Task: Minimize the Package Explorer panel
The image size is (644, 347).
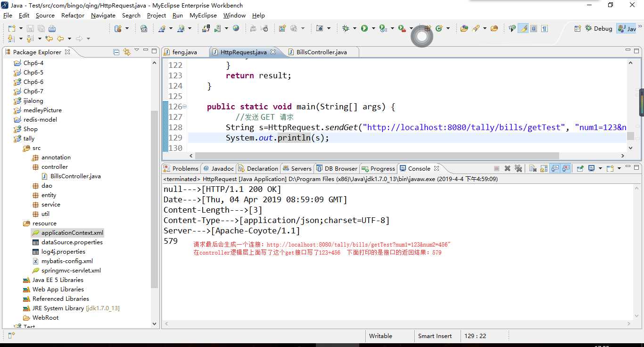Action: point(145,51)
